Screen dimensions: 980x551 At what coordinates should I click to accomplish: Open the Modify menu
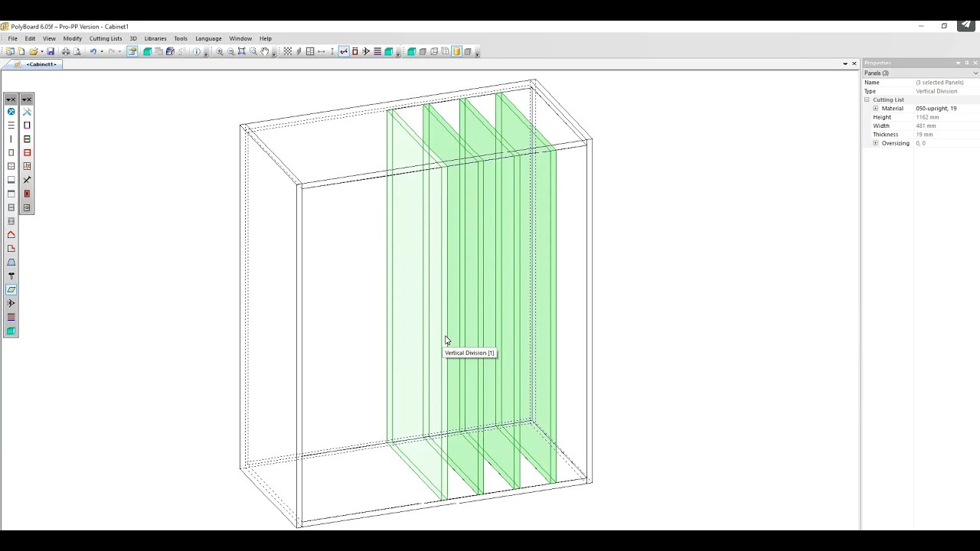coord(73,38)
